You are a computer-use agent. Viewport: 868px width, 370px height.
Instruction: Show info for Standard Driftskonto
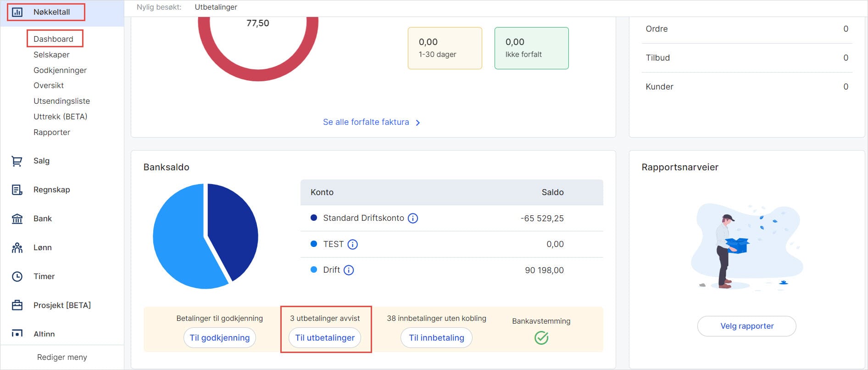[x=413, y=218]
